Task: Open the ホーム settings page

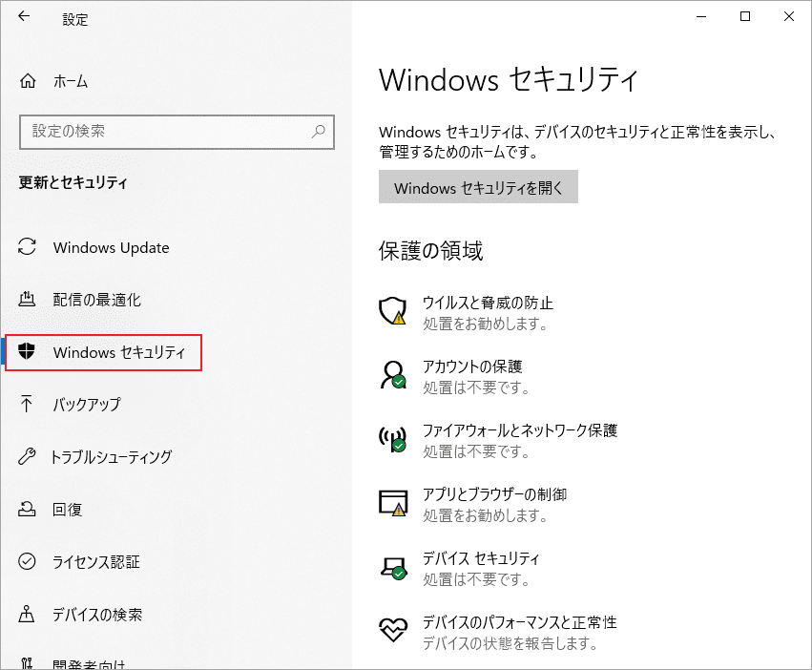Action: [x=71, y=81]
